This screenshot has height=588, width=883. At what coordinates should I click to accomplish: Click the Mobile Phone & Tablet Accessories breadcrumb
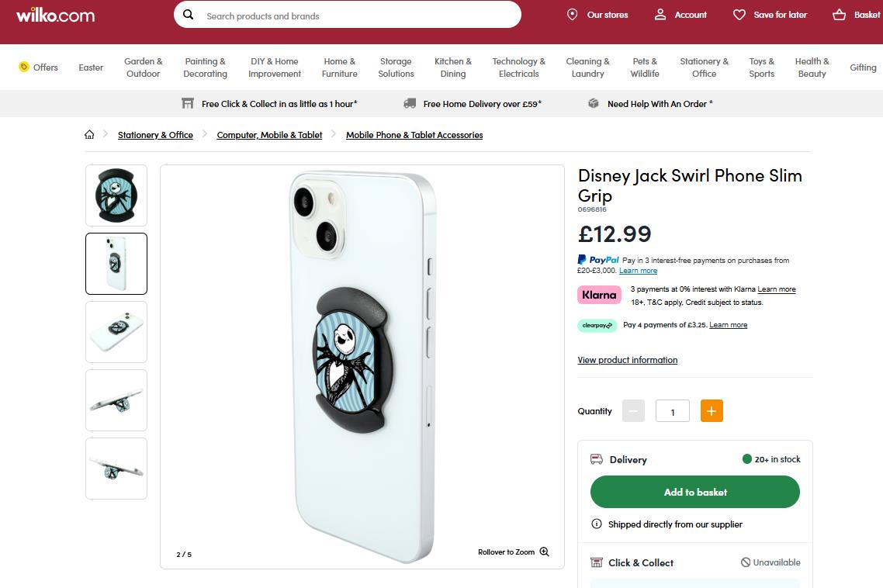(x=414, y=135)
